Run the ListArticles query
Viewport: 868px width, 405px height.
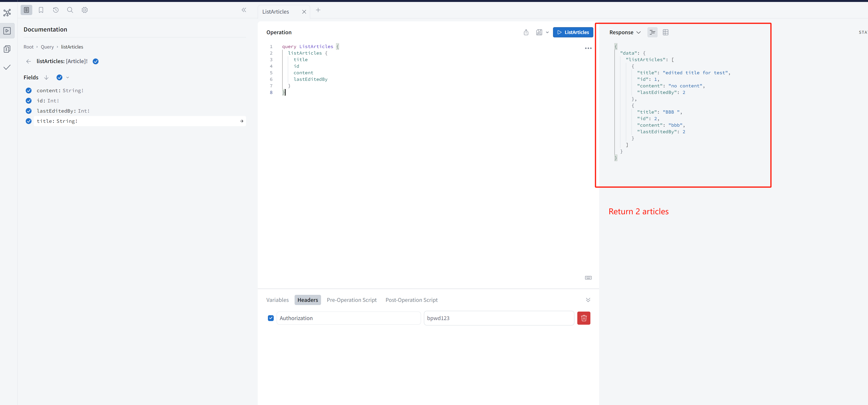(x=573, y=32)
